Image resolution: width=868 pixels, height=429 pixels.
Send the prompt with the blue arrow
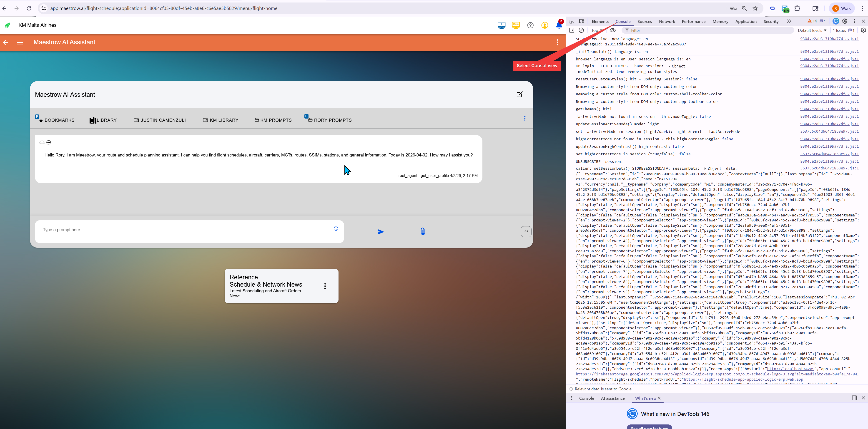[x=381, y=232]
